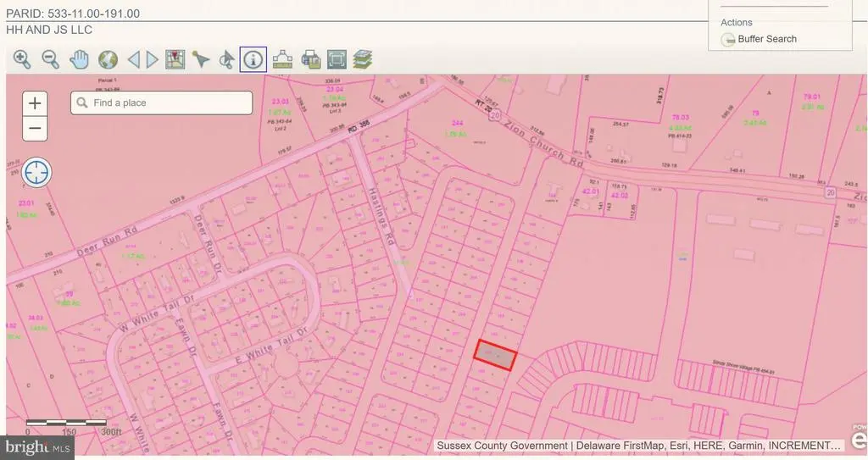This screenshot has height=460, width=868.
Task: Click the Print map icon
Action: (310, 59)
